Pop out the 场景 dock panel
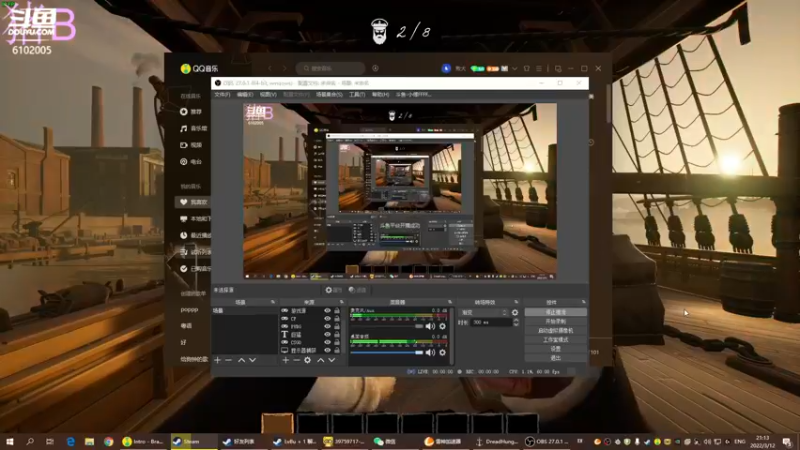800x450 pixels. 273,302
